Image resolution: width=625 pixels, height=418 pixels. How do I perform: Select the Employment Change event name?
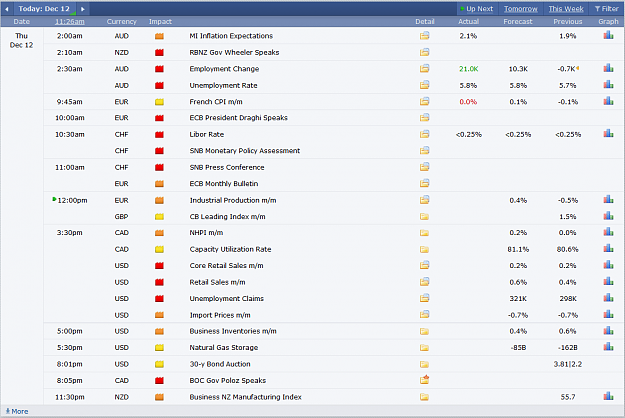(x=224, y=69)
